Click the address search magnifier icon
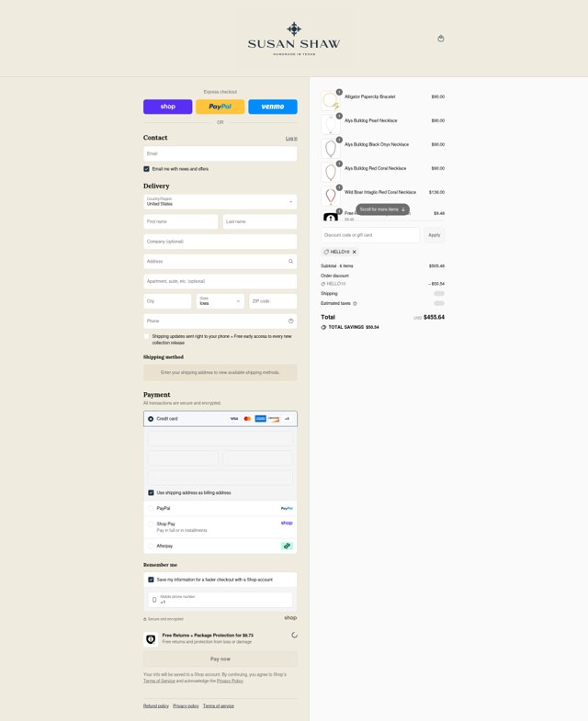This screenshot has height=721, width=588. [x=290, y=261]
